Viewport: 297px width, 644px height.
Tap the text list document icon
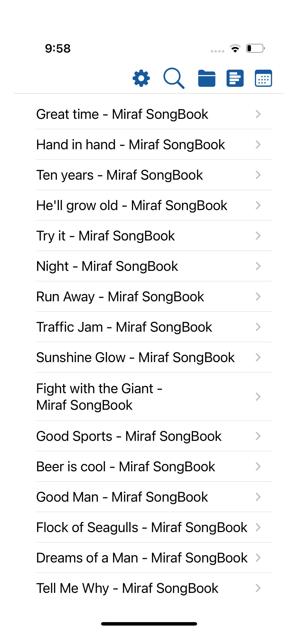tap(235, 78)
